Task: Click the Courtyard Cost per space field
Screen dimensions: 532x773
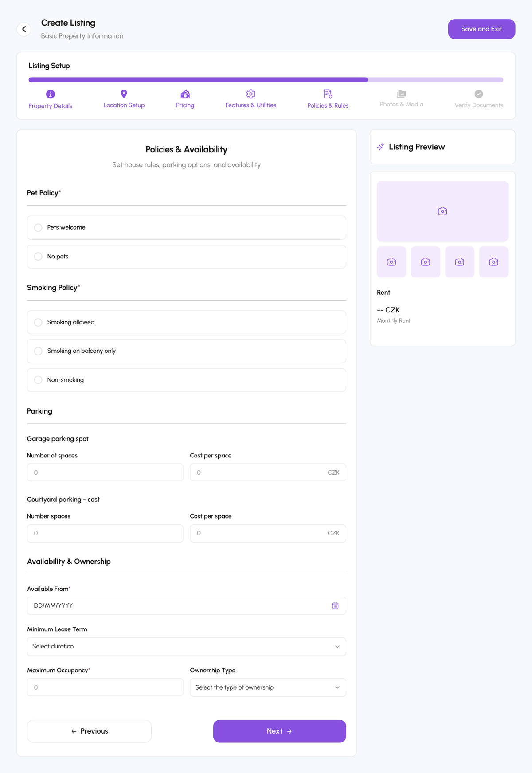Action: point(268,533)
